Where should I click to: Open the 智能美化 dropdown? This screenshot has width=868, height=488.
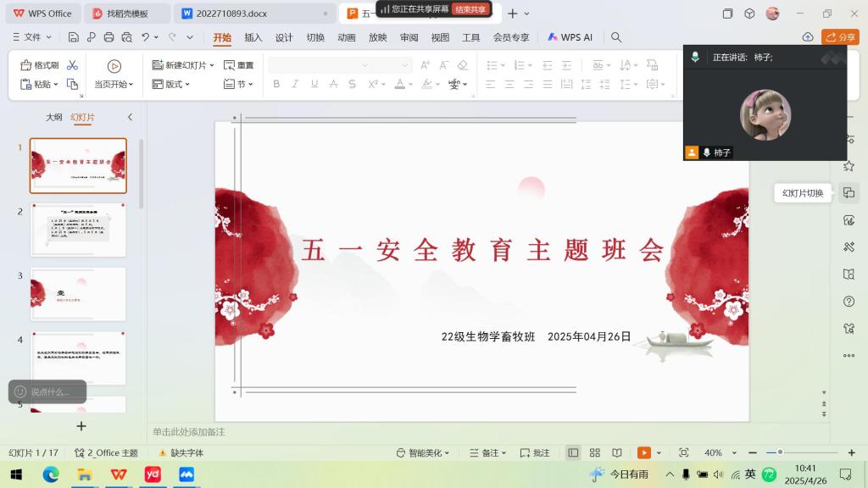[x=424, y=453]
